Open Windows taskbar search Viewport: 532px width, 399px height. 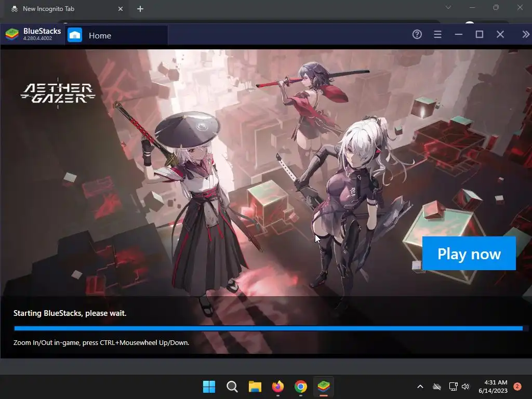[232, 387]
